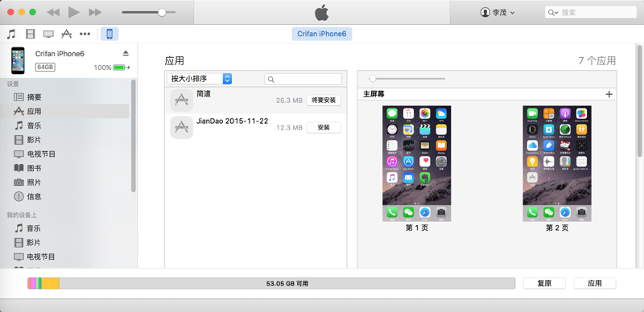Screen dimensions: 644x312
Task: Open 图书 in the sidebar
Action: tap(34, 168)
